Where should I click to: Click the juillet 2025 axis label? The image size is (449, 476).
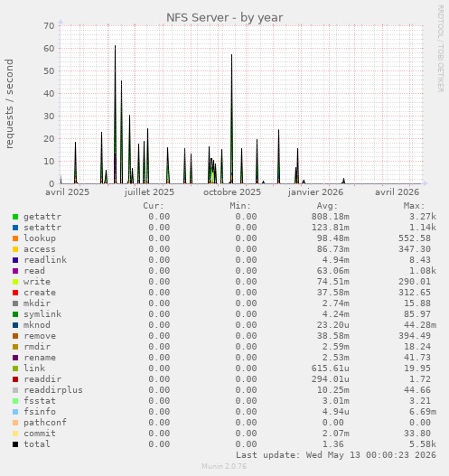[149, 192]
